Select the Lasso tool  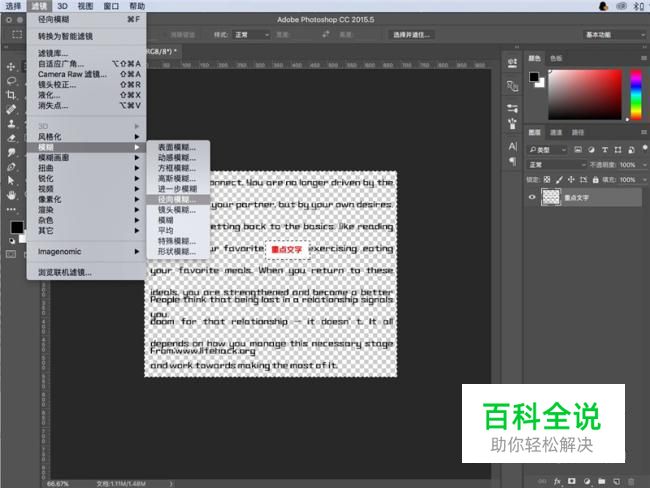click(11, 80)
